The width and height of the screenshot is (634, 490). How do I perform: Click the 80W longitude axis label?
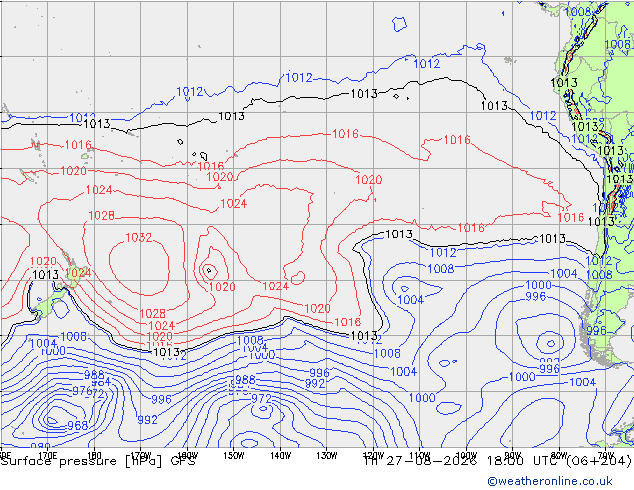point(559,456)
